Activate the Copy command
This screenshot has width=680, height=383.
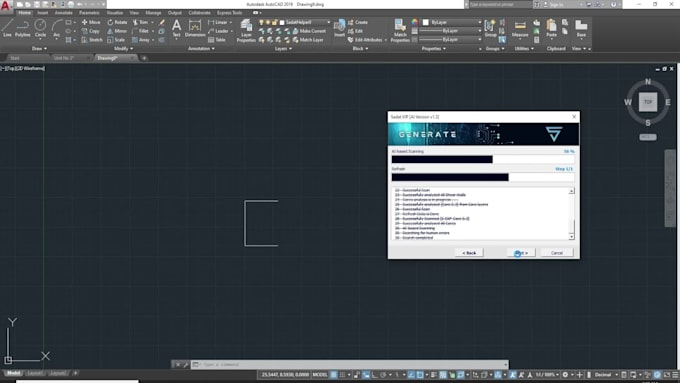pyautogui.click(x=91, y=31)
